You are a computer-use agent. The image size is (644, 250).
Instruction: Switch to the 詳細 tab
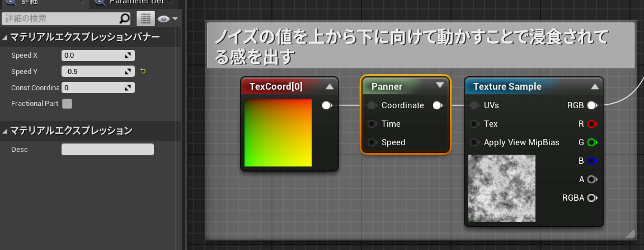click(44, 2)
